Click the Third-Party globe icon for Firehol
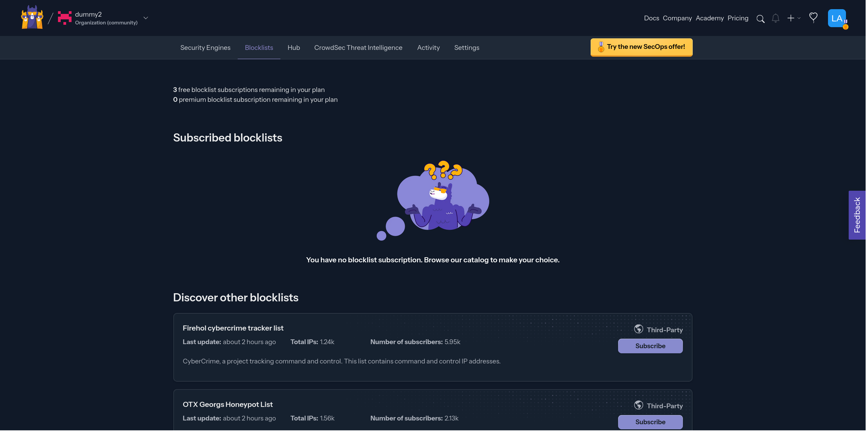 (638, 329)
